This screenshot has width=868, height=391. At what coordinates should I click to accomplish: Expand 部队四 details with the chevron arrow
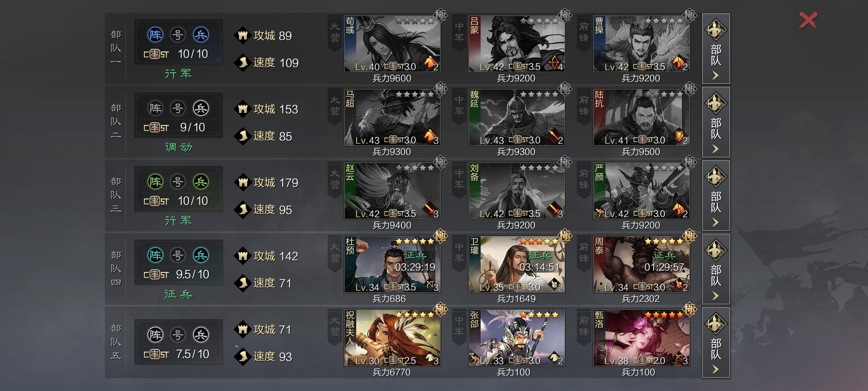[715, 296]
